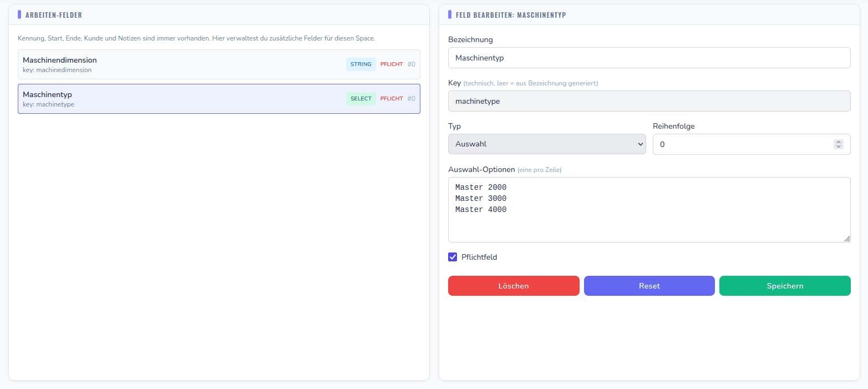Click the SELECT type badge on Maschinentyp
868x389 pixels.
(x=361, y=98)
